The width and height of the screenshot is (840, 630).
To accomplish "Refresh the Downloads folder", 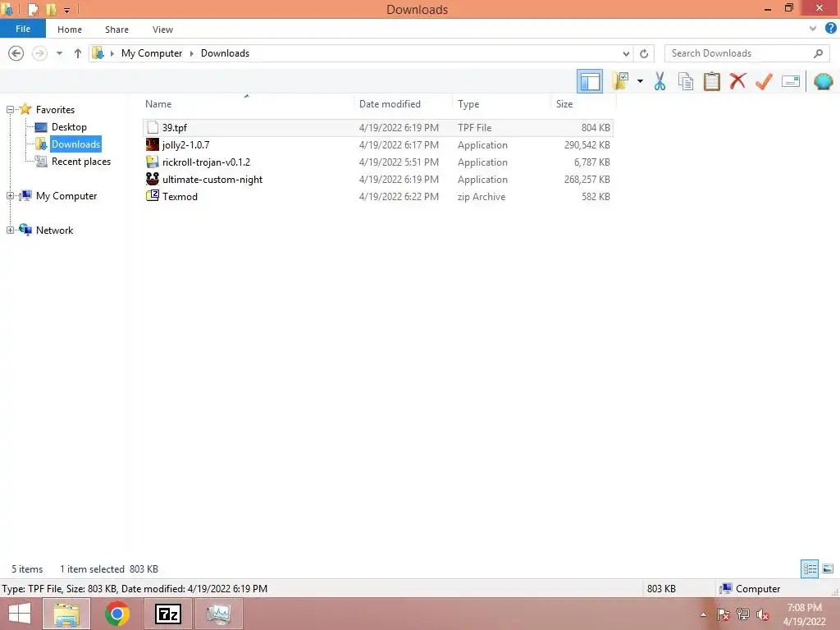I will [x=644, y=53].
